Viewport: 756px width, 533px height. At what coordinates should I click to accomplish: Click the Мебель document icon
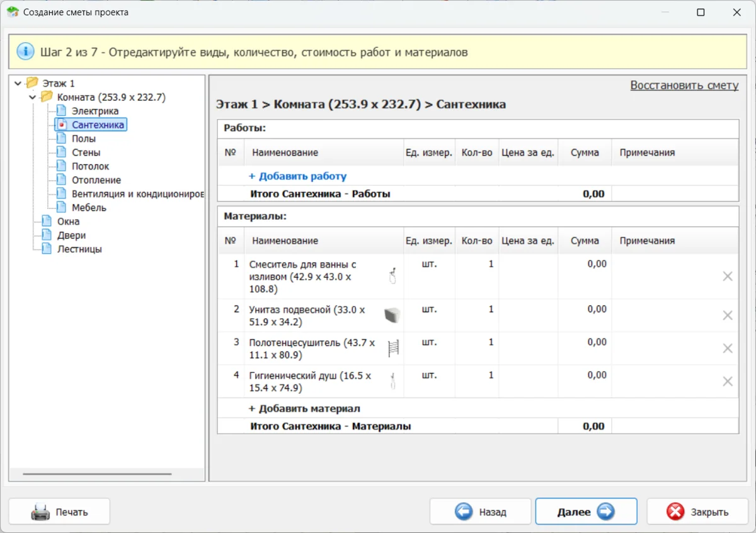[x=61, y=208]
